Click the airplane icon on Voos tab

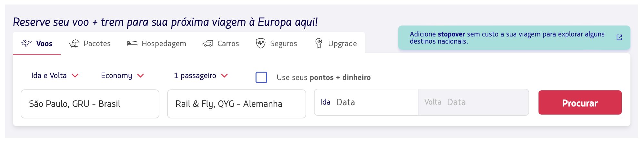26,43
